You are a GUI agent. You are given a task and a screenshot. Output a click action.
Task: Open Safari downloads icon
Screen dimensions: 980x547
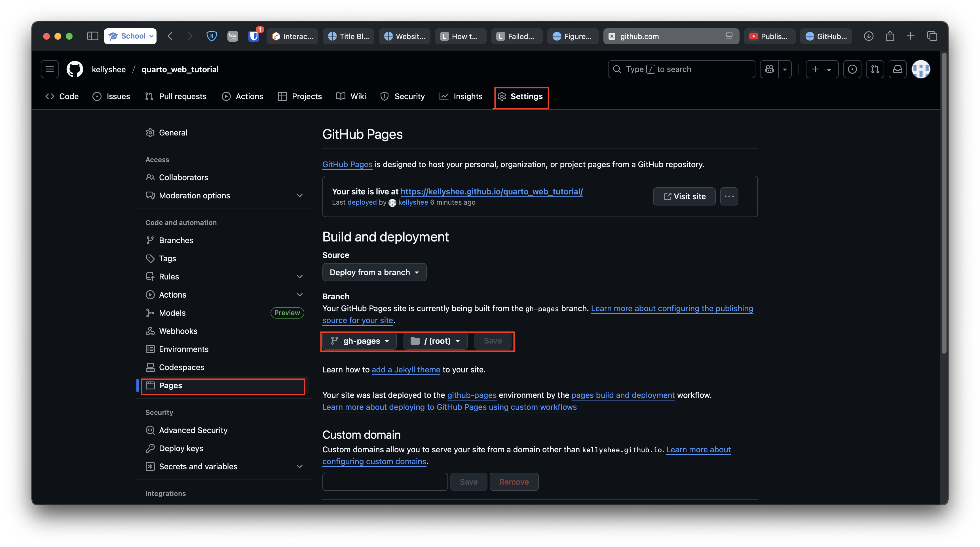[x=869, y=36]
